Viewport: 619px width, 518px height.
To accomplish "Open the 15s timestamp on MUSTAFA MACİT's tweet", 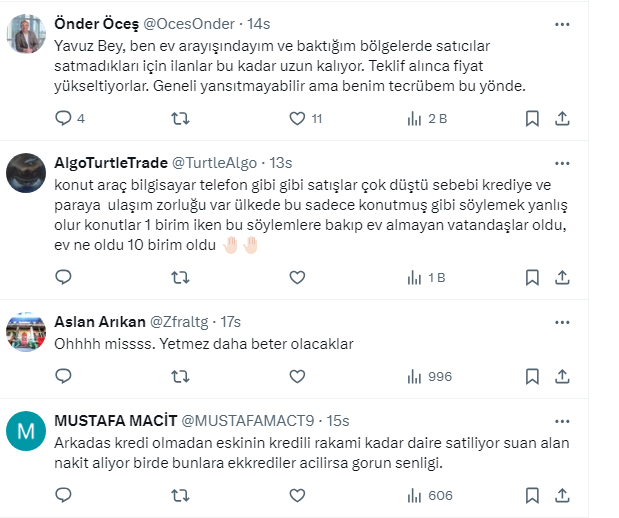I will [338, 419].
